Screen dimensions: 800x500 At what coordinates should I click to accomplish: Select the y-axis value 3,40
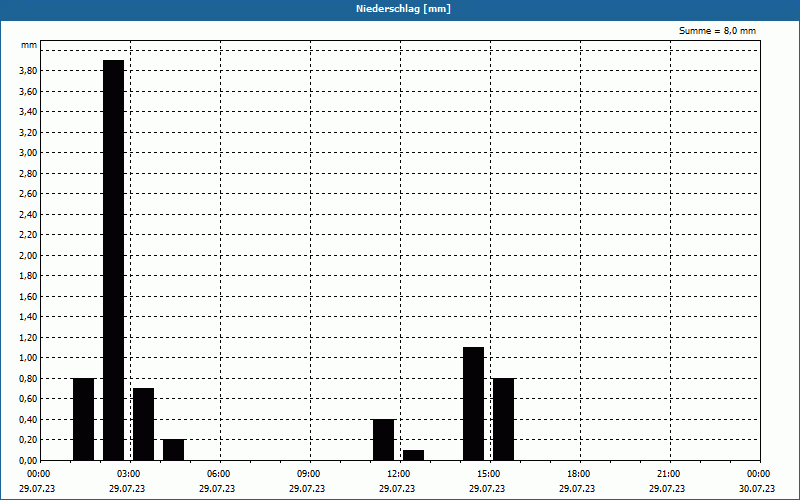[28, 112]
